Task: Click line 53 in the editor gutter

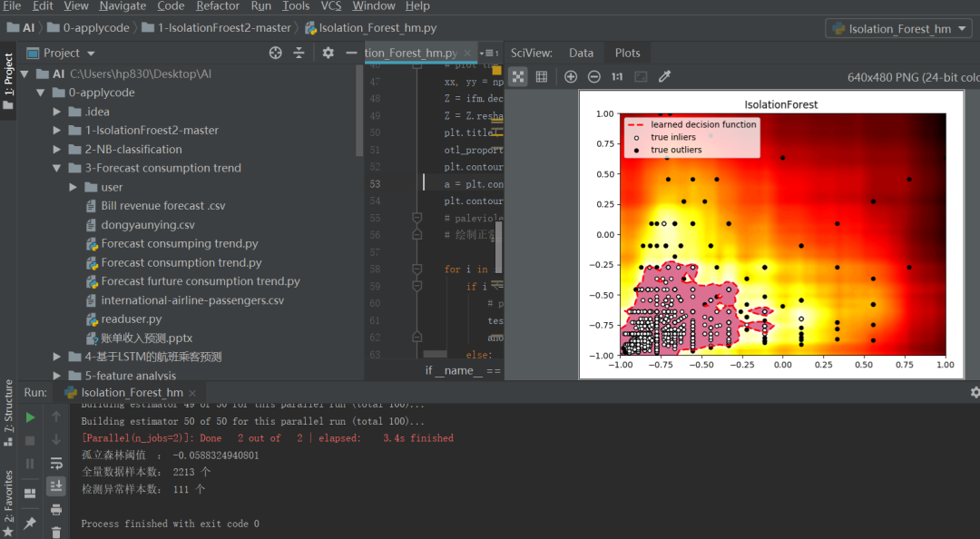Action: click(x=375, y=184)
